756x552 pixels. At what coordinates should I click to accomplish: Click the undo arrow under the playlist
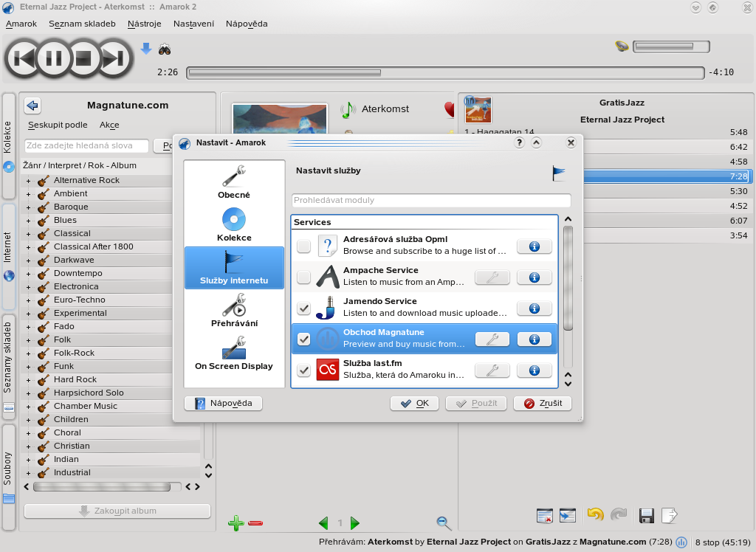click(595, 515)
